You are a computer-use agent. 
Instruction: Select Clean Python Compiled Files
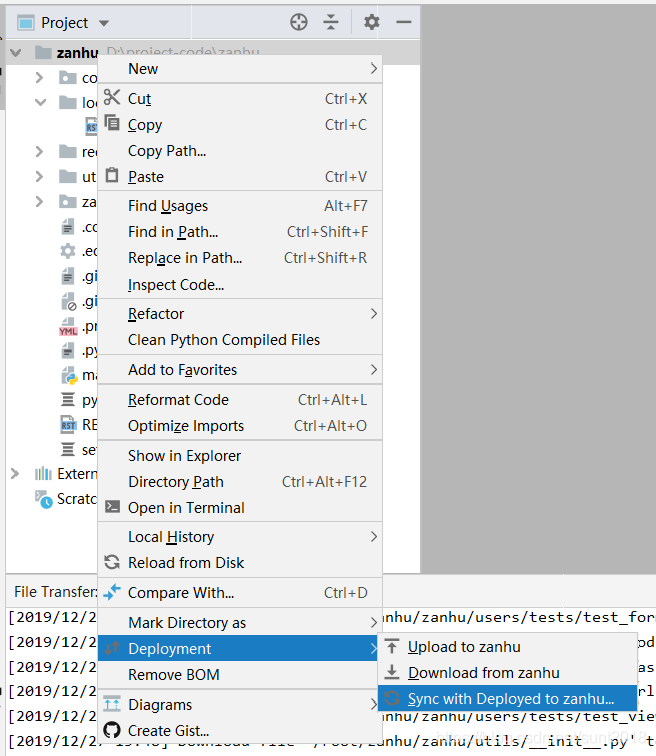(x=240, y=340)
